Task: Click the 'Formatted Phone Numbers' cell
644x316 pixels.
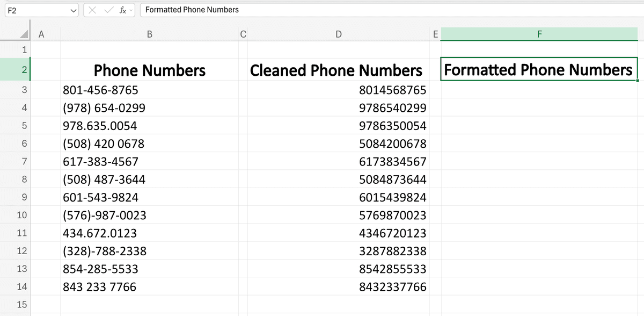Action: (539, 70)
